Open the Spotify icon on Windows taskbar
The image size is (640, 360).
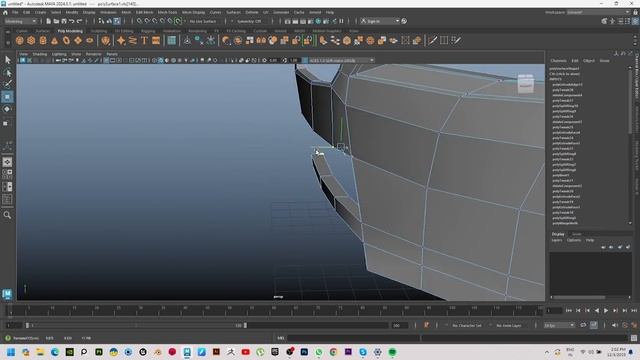pyautogui.click(x=392, y=352)
